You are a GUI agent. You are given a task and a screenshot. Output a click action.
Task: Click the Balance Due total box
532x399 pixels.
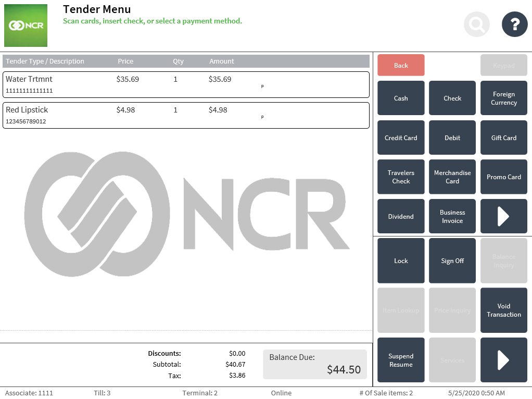click(315, 365)
